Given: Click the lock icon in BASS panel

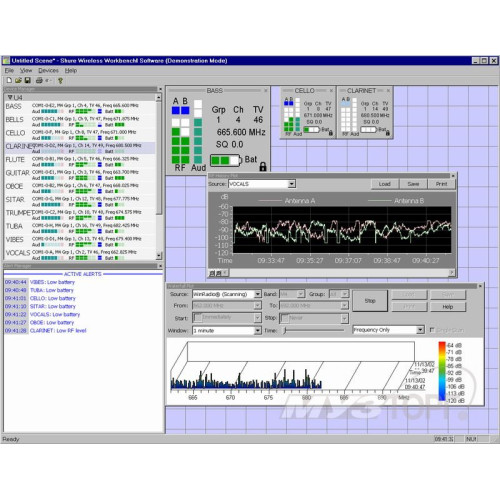Looking at the screenshot, I should 263,166.
